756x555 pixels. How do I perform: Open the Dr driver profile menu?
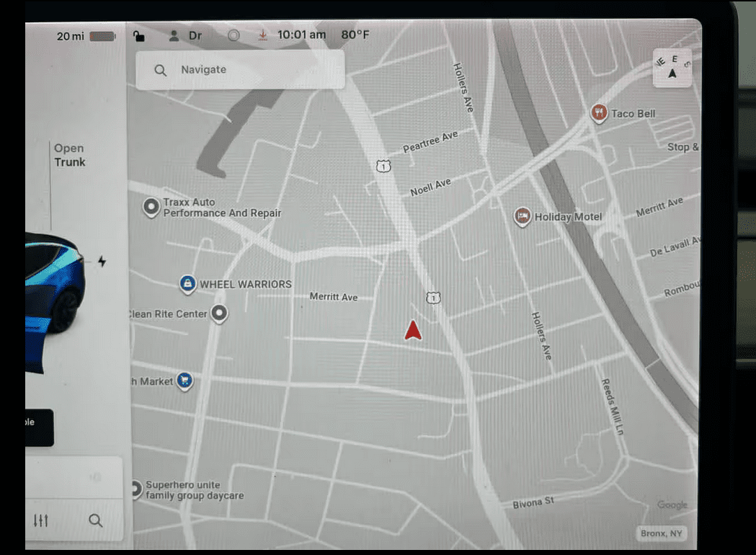[185, 35]
